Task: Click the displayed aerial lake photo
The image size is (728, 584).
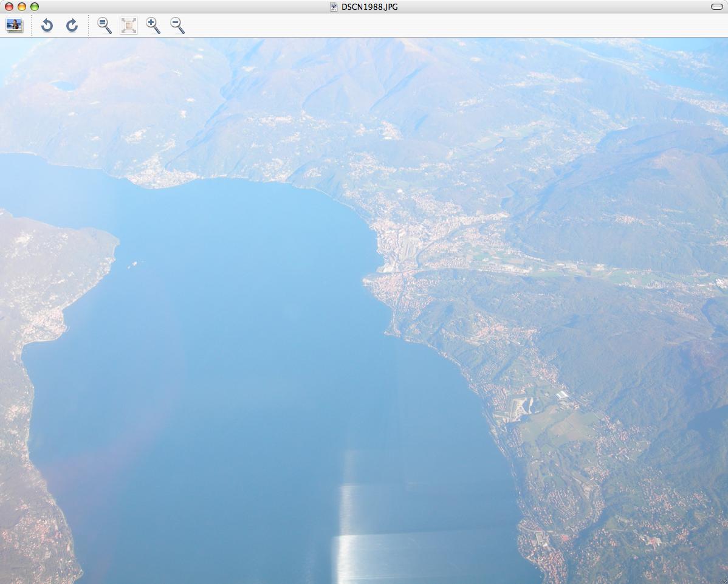Action: coord(364,311)
